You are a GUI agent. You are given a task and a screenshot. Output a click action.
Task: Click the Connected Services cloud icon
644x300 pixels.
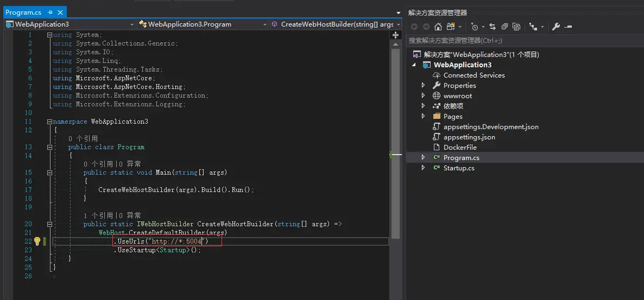(437, 75)
